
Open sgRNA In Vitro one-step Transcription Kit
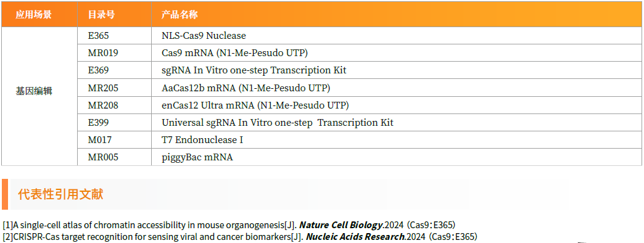pyautogui.click(x=254, y=70)
